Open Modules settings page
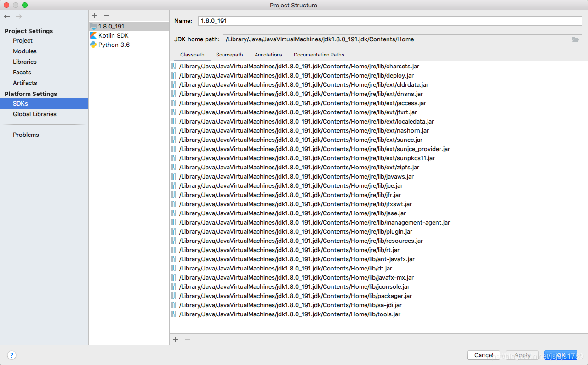The image size is (588, 365). click(x=25, y=51)
